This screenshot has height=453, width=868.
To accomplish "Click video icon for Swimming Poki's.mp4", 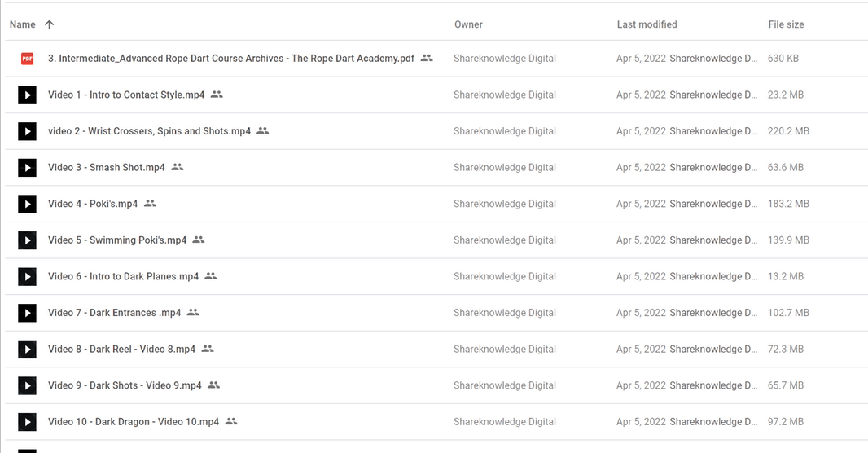I will (x=27, y=240).
